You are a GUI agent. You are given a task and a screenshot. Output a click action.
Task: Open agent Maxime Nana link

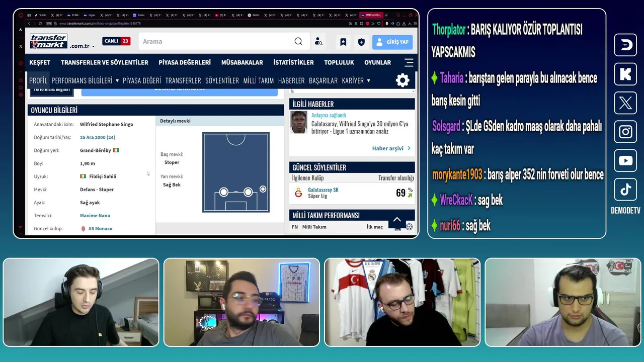click(x=95, y=215)
